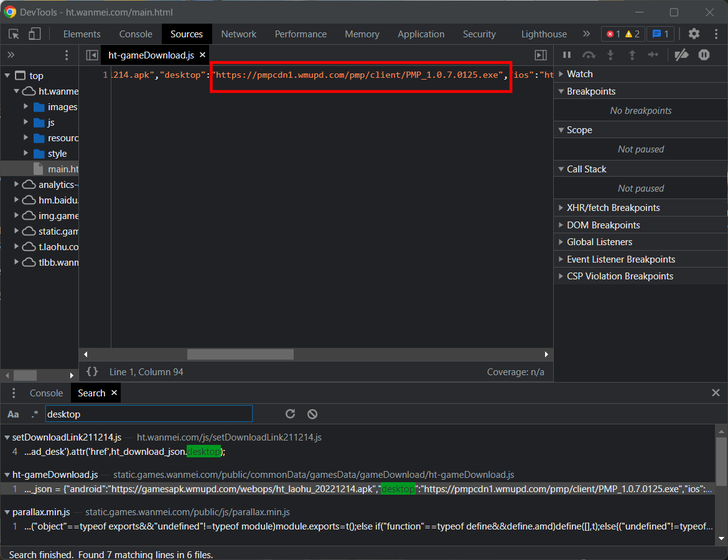Image resolution: width=728 pixels, height=560 pixels.
Task: Activate the inspect element picker icon
Action: 14,34
